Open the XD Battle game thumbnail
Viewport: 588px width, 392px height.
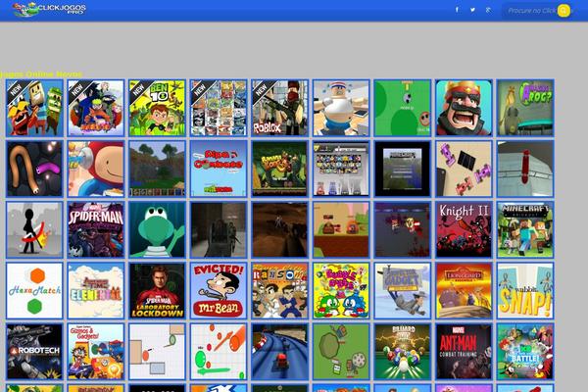point(525,352)
